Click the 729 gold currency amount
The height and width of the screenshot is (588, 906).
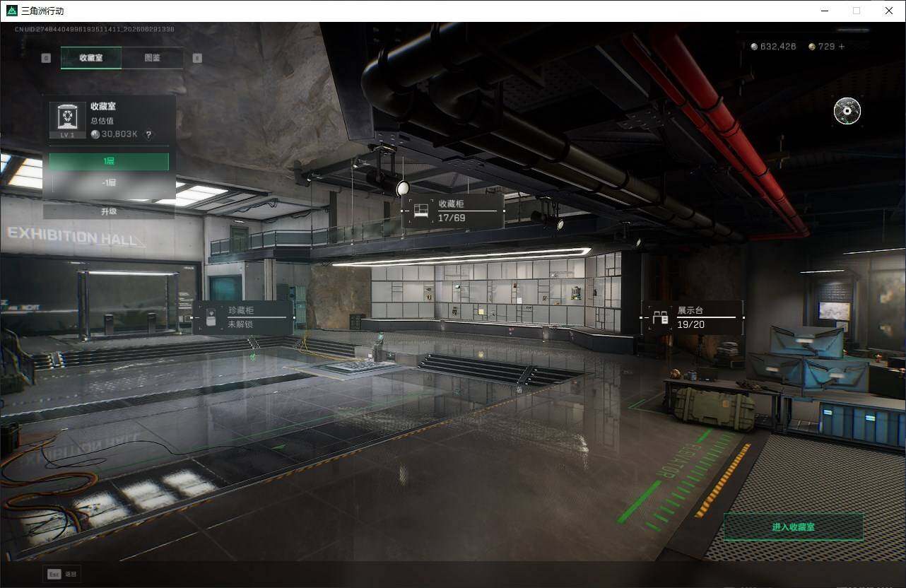point(826,47)
